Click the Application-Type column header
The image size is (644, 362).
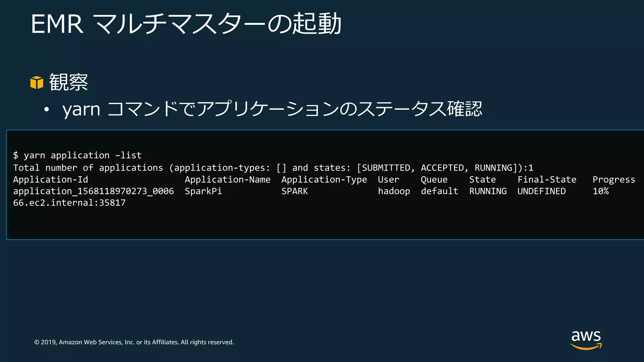tap(324, 179)
